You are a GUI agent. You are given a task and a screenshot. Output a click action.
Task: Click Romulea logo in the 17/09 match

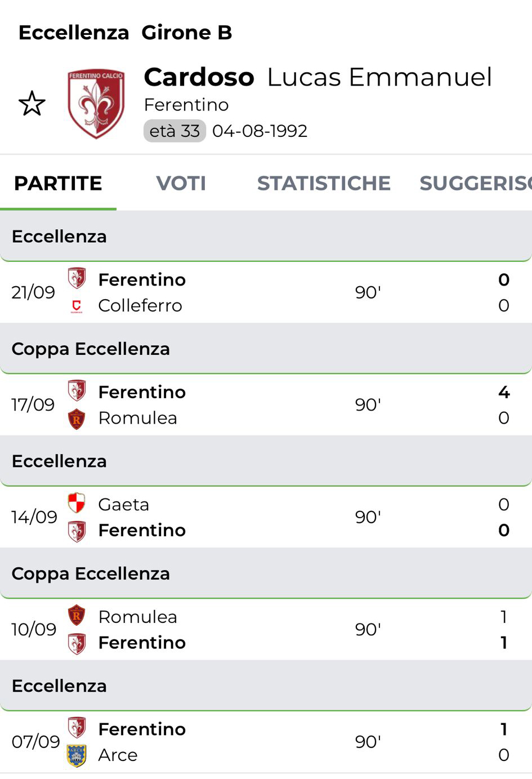pos(77,419)
